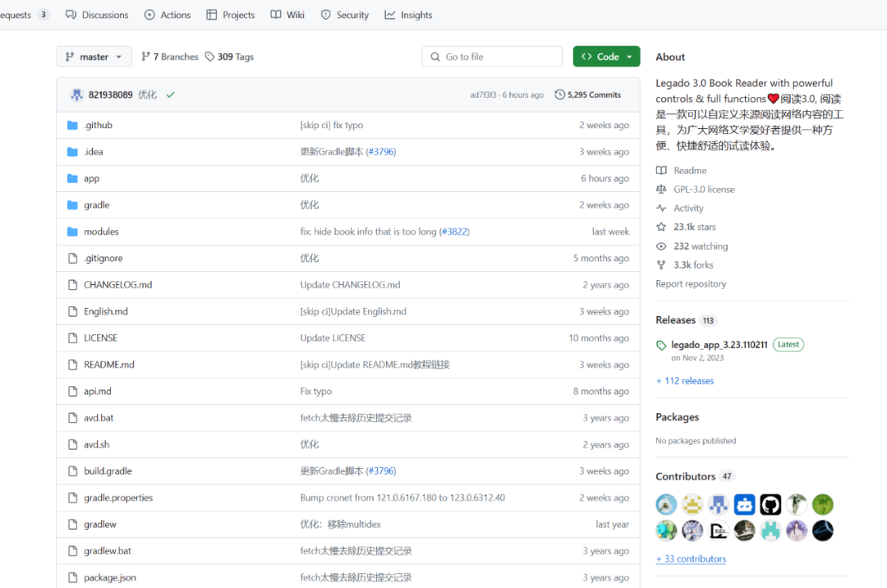Open build.gradle file

(108, 471)
